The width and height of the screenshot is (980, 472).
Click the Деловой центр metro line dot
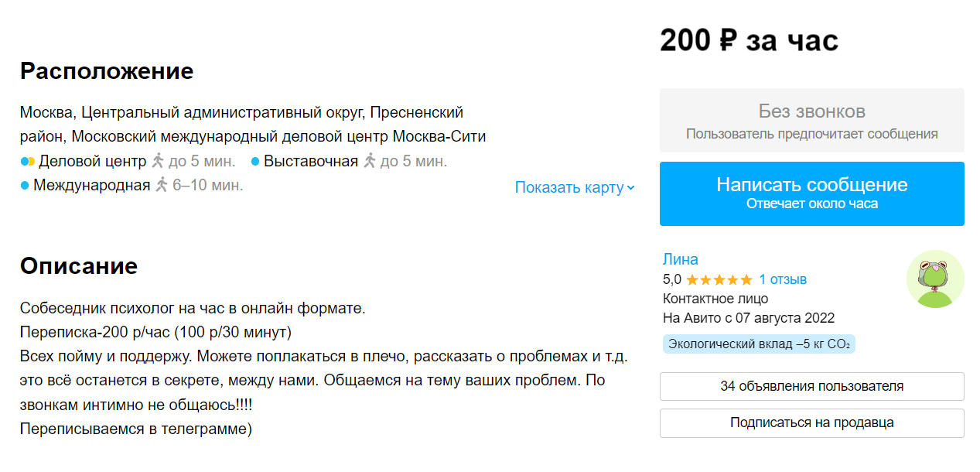pos(27,162)
